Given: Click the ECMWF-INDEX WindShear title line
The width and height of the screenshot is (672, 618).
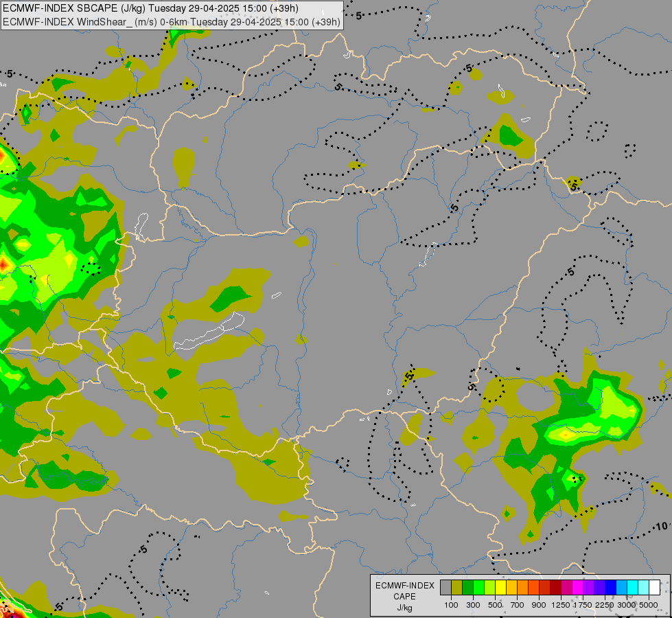Looking at the screenshot, I should tap(172, 22).
